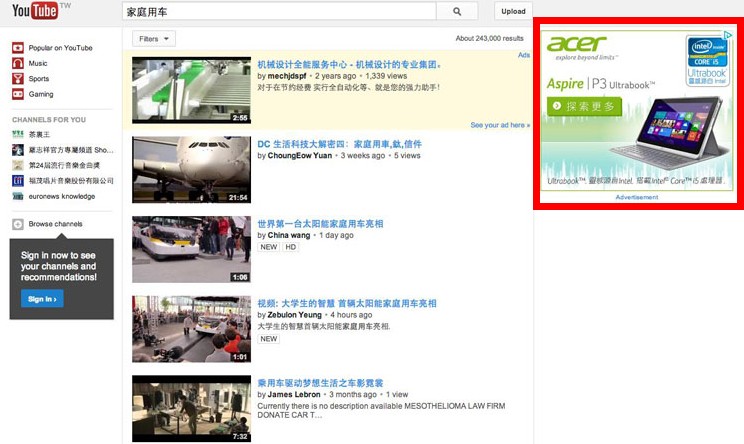Click the solar car thumbnail 1:06
Viewport: 744px width, 444px height.
click(192, 250)
